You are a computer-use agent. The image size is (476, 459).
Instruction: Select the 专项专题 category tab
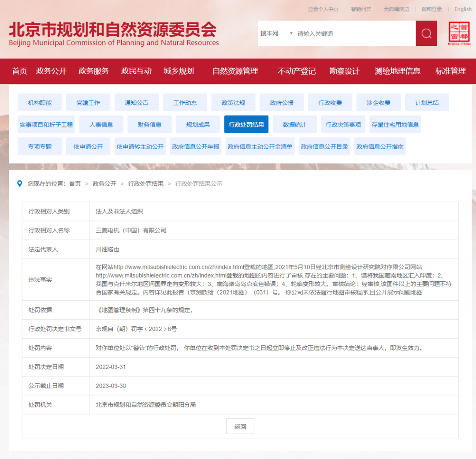point(40,146)
